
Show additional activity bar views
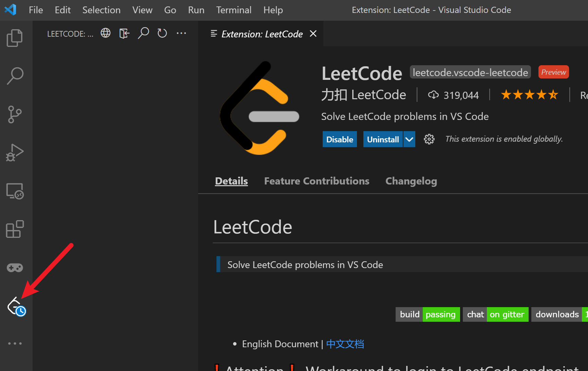15,343
